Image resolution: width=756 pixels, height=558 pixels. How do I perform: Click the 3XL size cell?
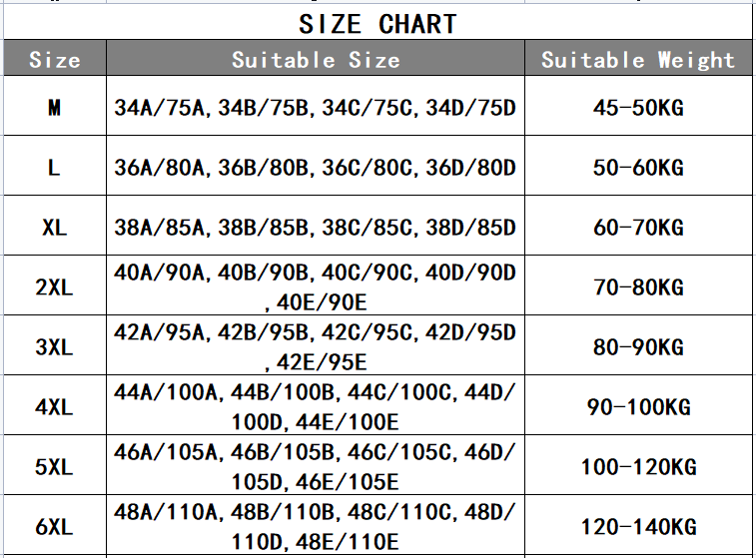(55, 347)
